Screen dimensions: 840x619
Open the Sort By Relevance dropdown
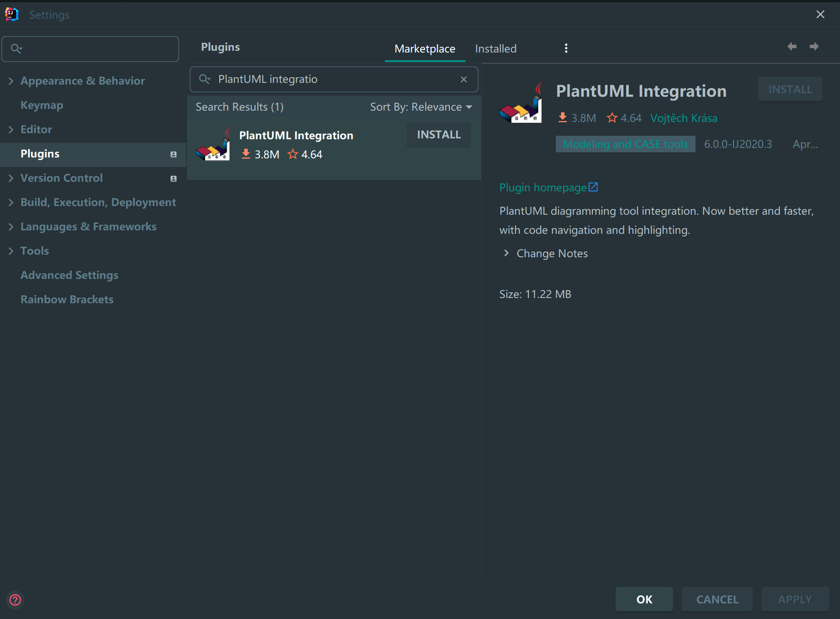tap(421, 107)
